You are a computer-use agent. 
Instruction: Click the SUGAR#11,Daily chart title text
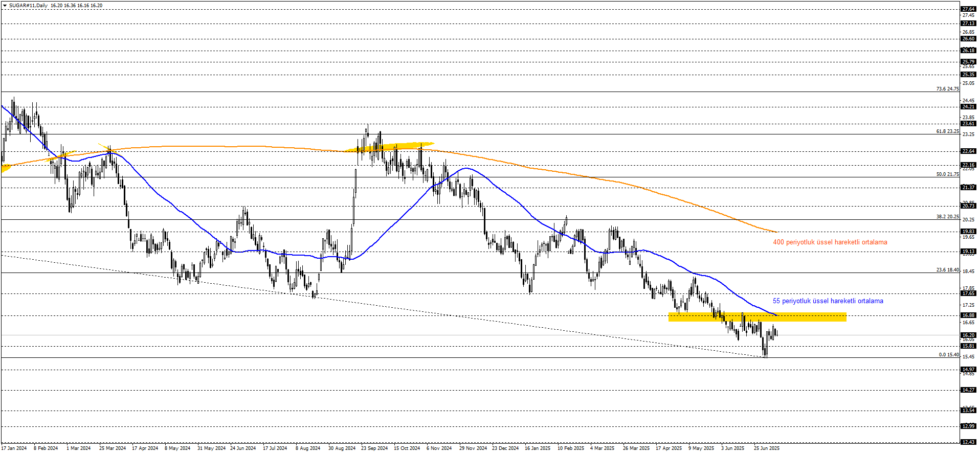[x=28, y=6]
